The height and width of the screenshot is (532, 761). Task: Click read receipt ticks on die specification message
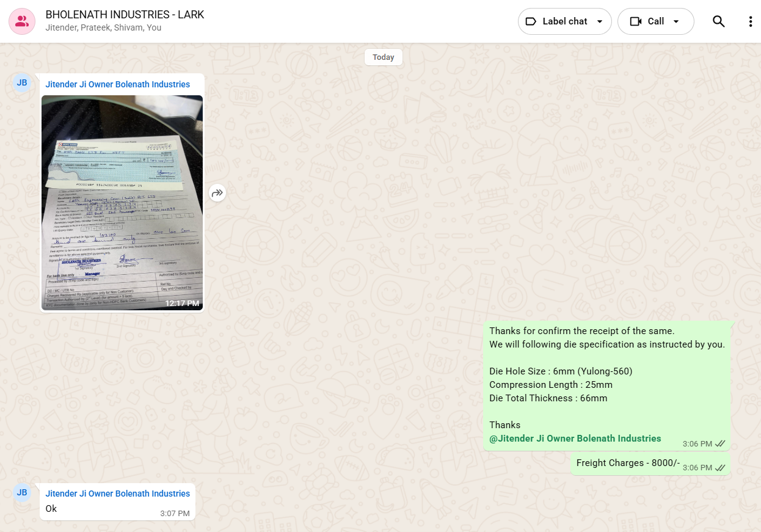coord(720,443)
